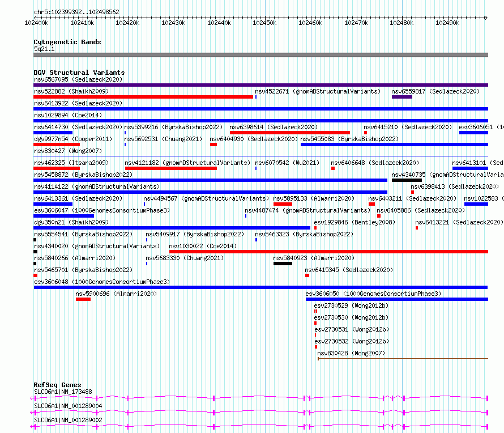Open nsv6415210 (Sedlazeck2020) label
The image size is (504, 433).
click(x=408, y=127)
